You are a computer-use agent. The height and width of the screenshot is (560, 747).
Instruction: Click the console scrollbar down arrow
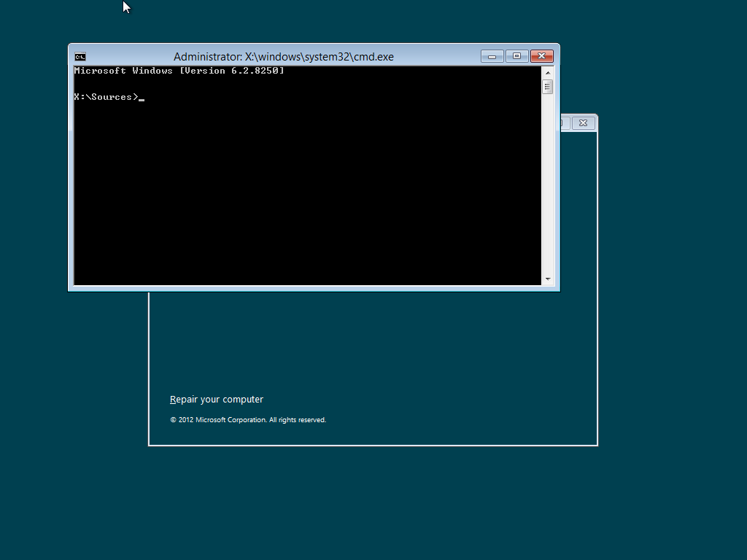pos(547,279)
